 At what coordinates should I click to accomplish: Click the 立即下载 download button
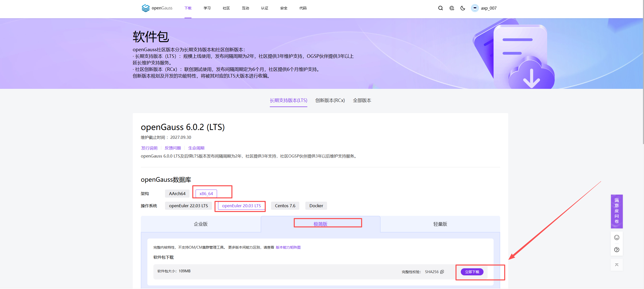click(472, 272)
